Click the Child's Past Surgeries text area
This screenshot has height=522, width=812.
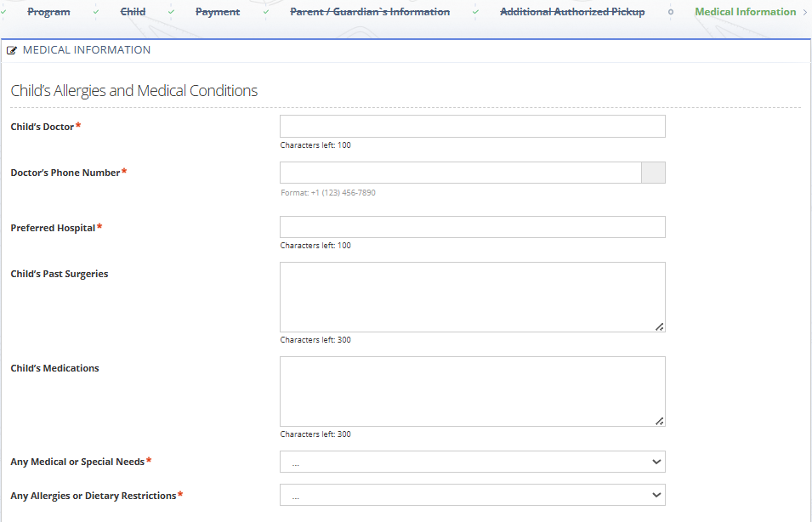point(472,296)
